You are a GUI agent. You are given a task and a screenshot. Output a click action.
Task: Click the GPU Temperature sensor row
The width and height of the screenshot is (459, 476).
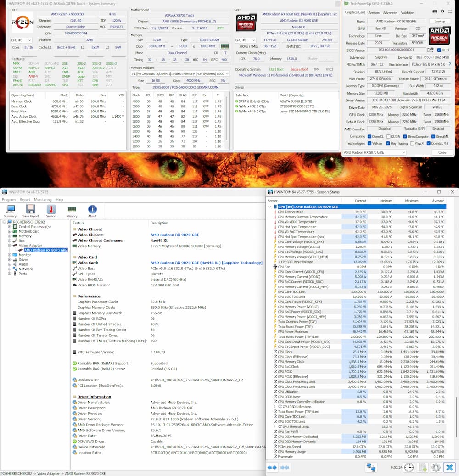click(360, 212)
